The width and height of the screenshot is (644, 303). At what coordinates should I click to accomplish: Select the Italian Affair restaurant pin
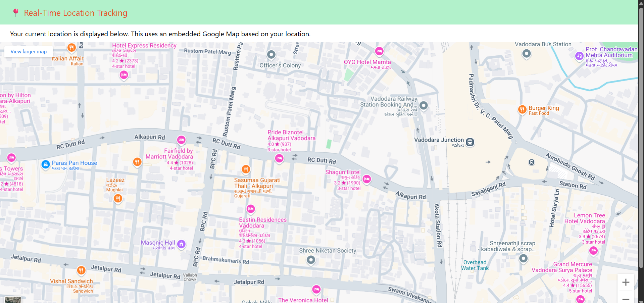click(71, 48)
